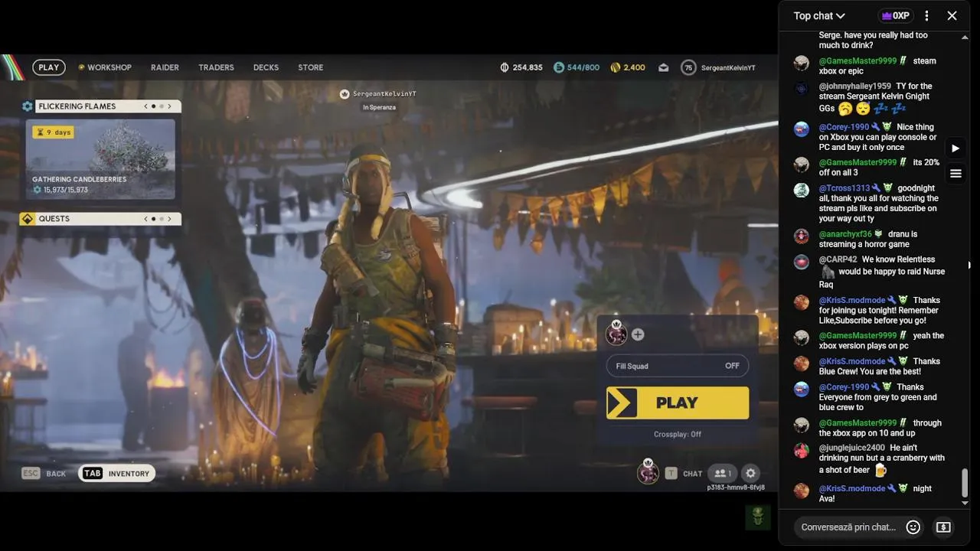Screen dimensions: 980x551
Task: Open game settings gear icon
Action: coord(751,474)
